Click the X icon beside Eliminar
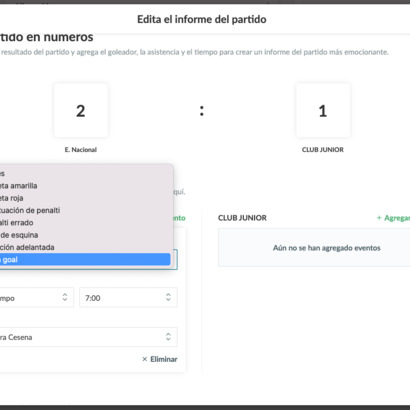 pyautogui.click(x=145, y=359)
